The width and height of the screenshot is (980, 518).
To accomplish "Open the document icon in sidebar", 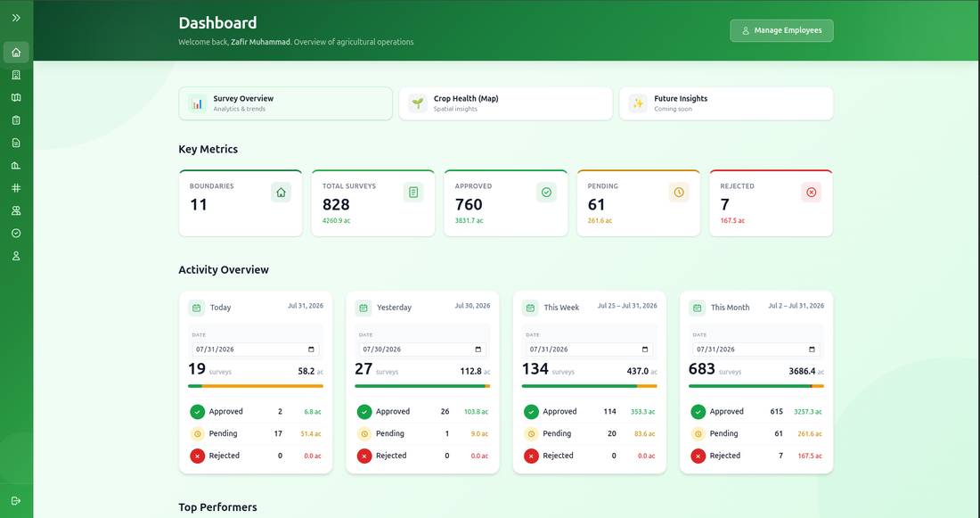I will coord(16,143).
